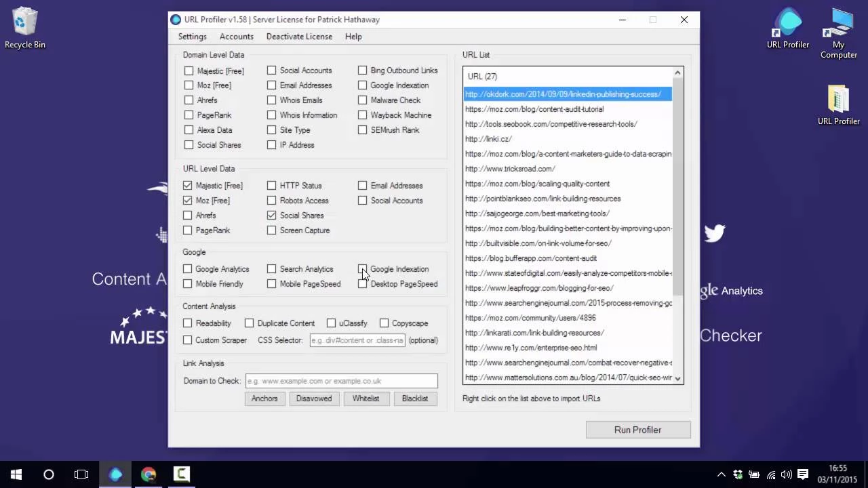This screenshot has height=488, width=868.
Task: Open the Recycle Bin desktop icon
Action: click(25, 28)
